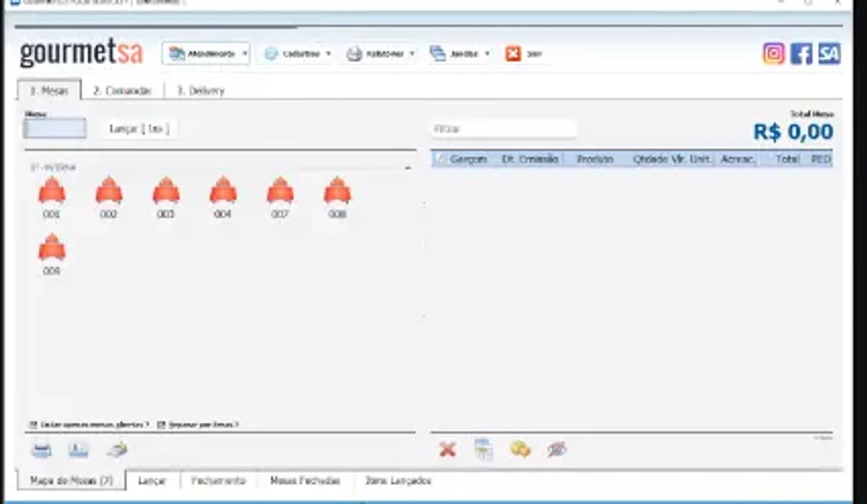Switch to the 2. Comandas tab

click(x=122, y=91)
